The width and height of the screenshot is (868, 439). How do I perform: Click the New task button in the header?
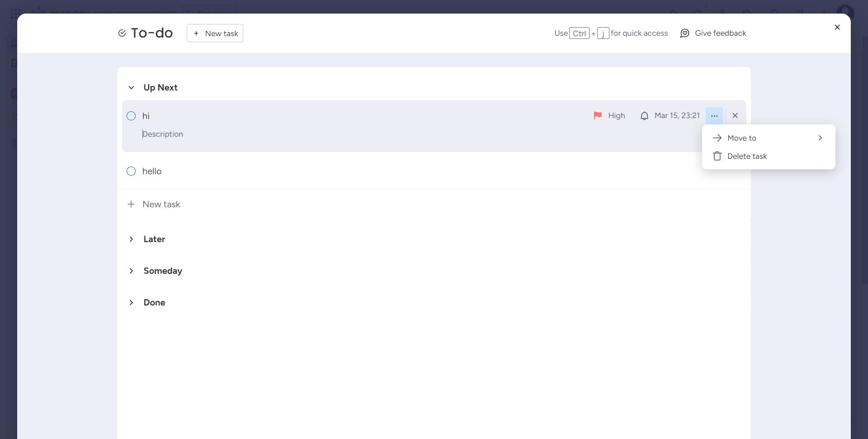(215, 33)
